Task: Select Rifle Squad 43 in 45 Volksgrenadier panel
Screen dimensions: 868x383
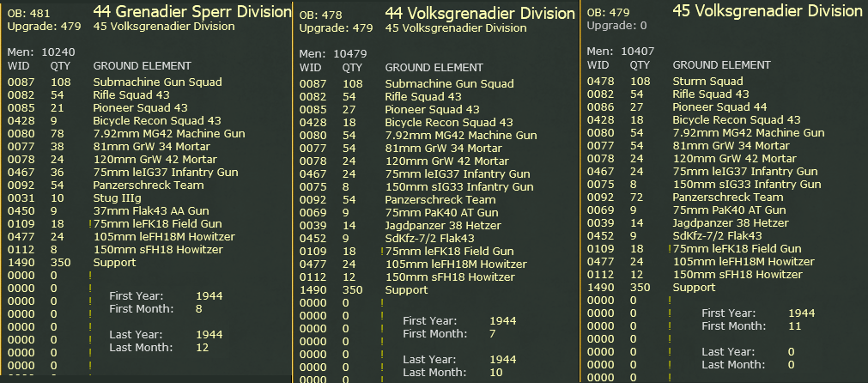Action: coord(711,94)
